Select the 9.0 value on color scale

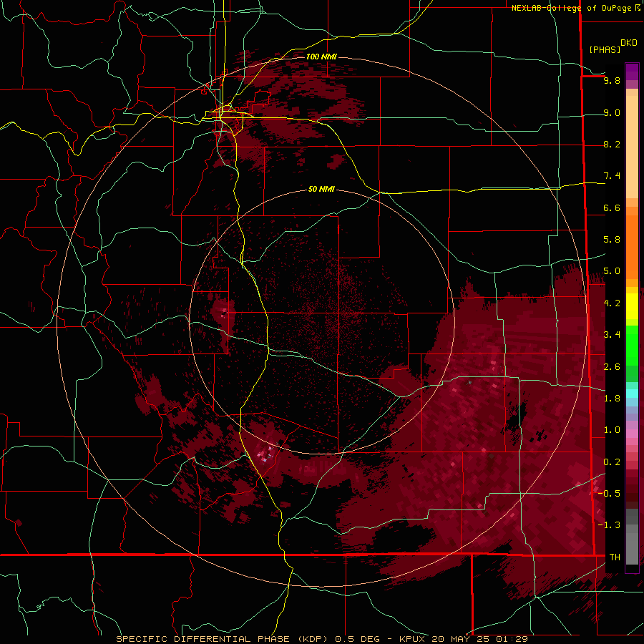pyautogui.click(x=612, y=112)
